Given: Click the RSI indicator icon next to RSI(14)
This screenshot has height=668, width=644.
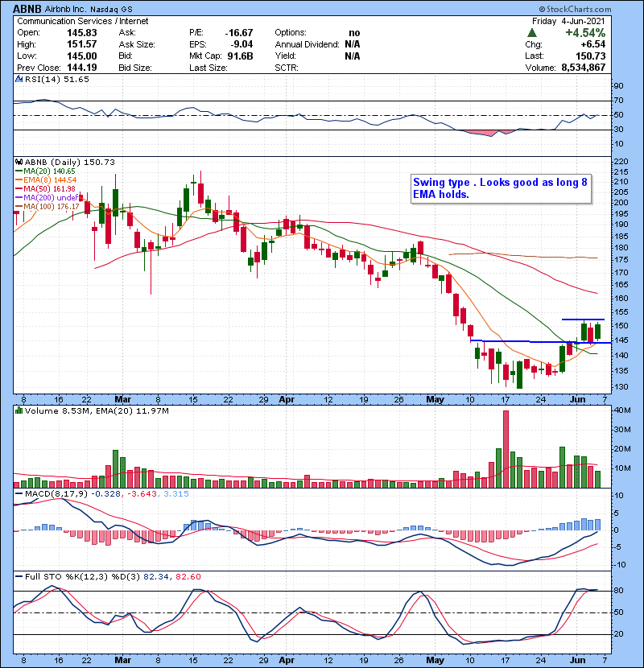Looking at the screenshot, I should (19, 79).
